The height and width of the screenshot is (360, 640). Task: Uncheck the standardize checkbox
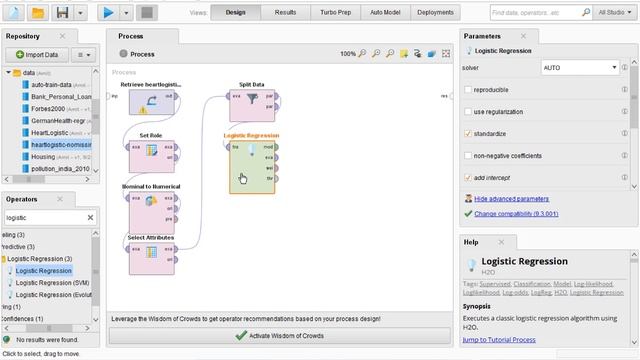coord(468,133)
